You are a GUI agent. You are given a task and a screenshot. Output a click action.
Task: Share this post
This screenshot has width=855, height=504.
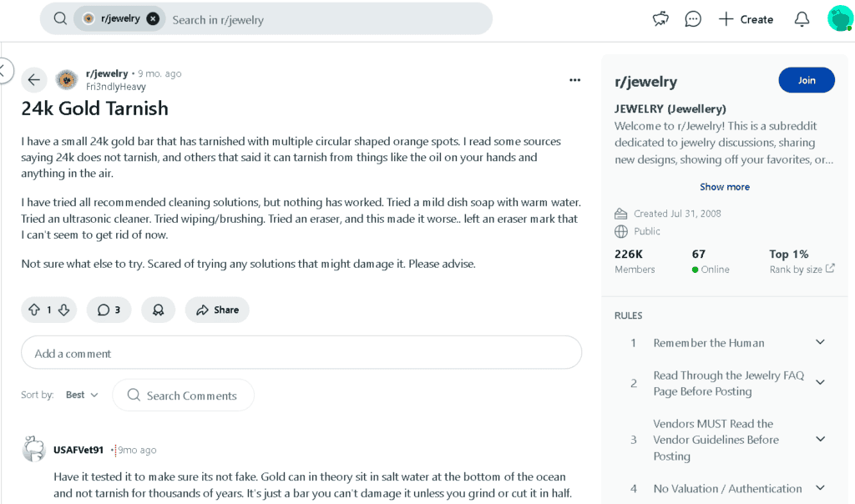217,310
